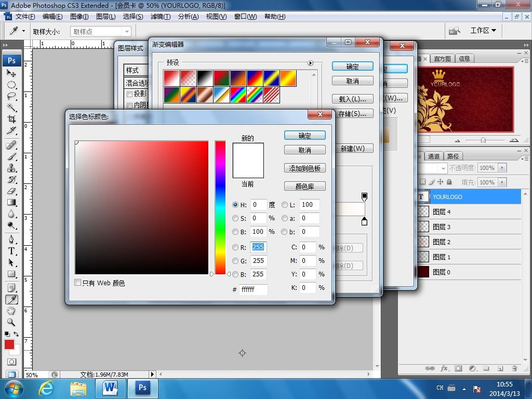Open Adobe Bridge from options bar
532x399 pixels.
[x=454, y=31]
